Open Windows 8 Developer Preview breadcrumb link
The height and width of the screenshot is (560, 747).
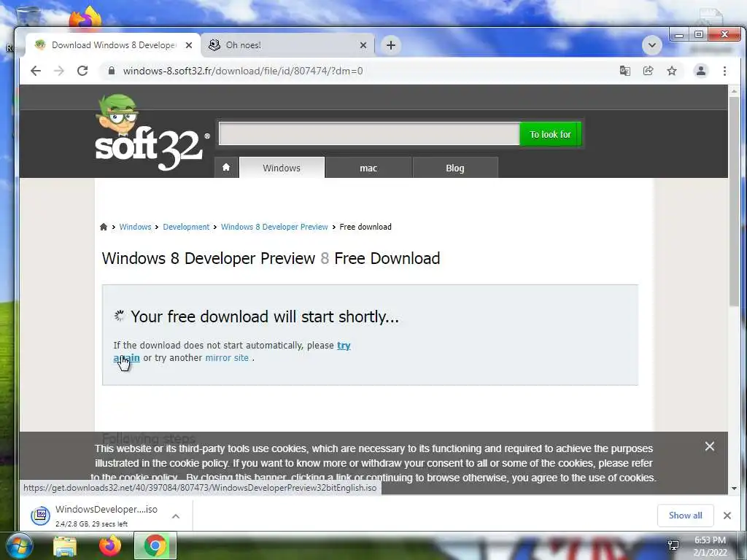[274, 227]
